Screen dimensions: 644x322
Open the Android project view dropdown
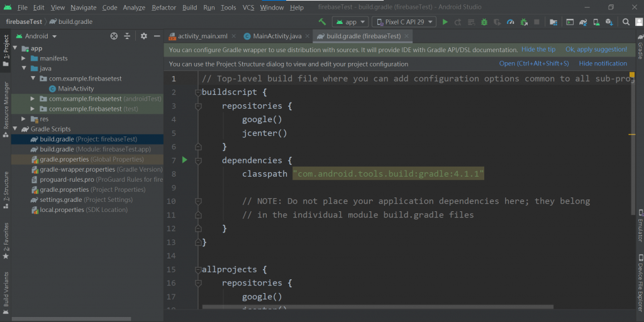[x=36, y=36]
